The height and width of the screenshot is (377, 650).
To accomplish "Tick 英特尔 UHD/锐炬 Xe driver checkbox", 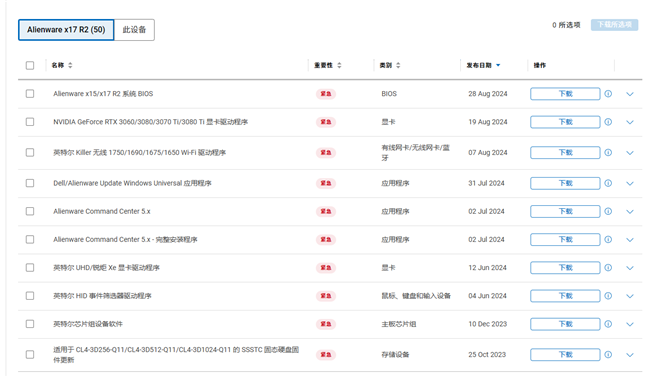I will tap(30, 268).
